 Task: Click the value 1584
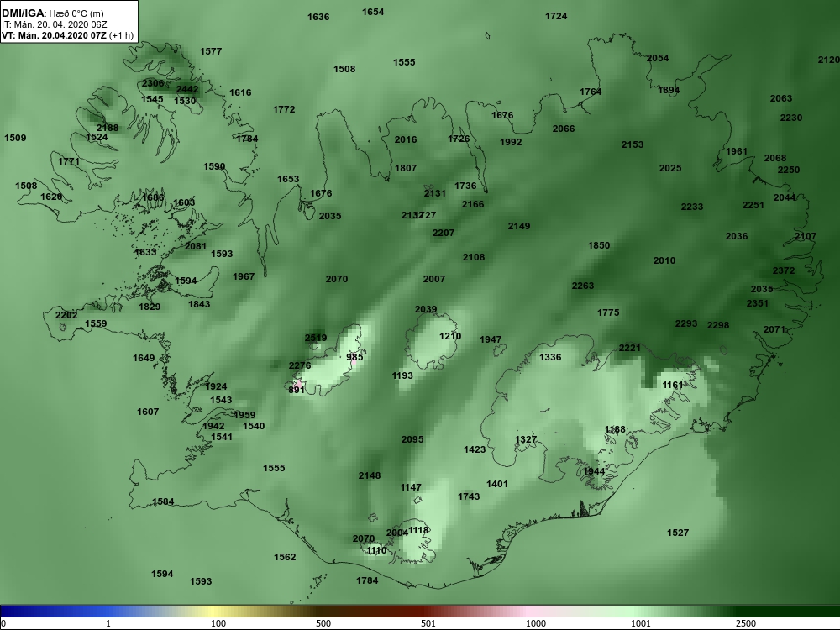pyautogui.click(x=163, y=502)
